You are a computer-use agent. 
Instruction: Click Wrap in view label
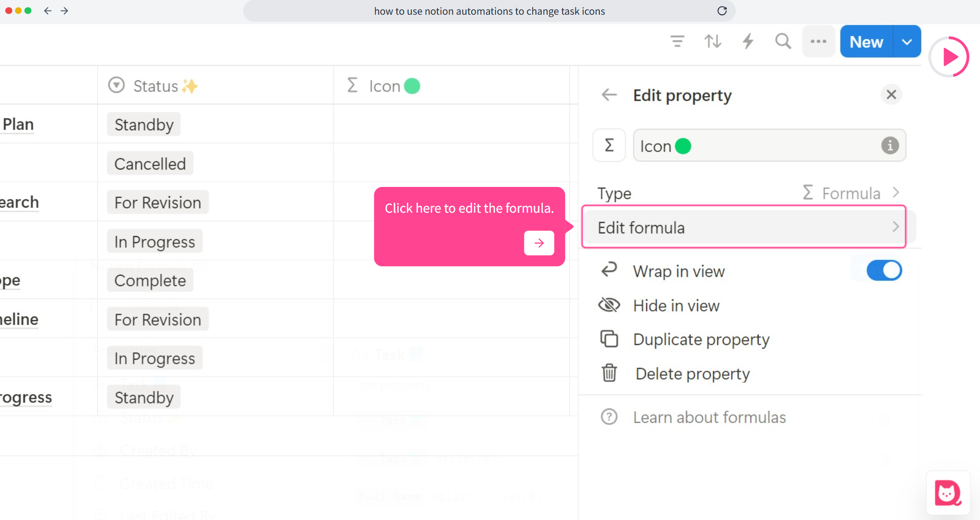click(679, 271)
